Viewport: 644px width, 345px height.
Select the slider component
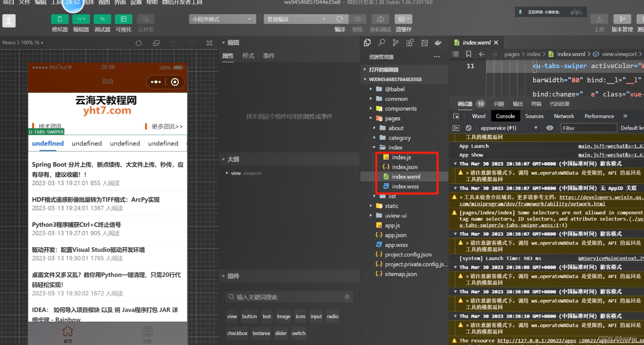coord(281,333)
